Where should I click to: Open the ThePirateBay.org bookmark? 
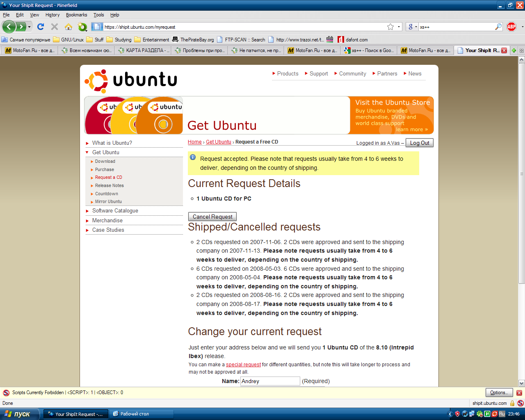point(193,40)
